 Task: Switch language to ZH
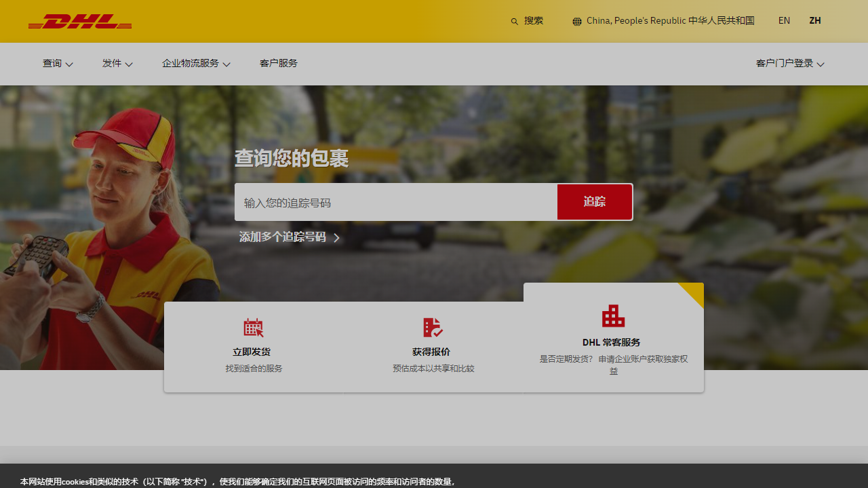pyautogui.click(x=815, y=21)
